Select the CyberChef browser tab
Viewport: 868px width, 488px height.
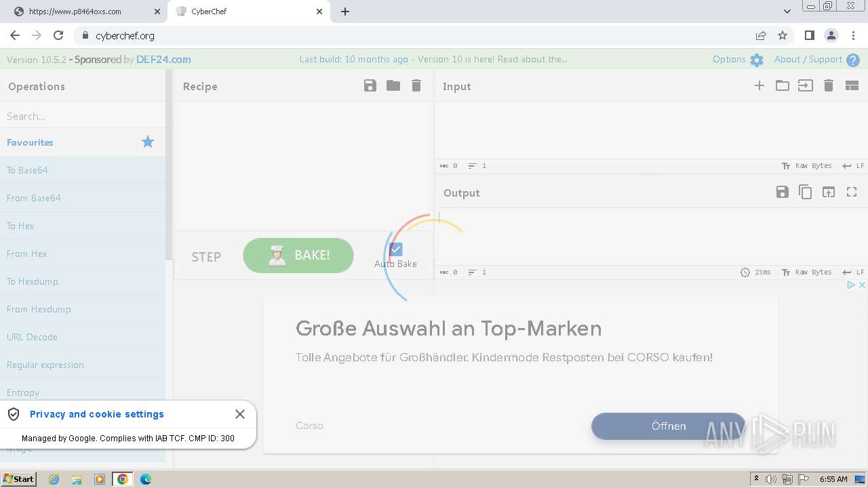[249, 11]
